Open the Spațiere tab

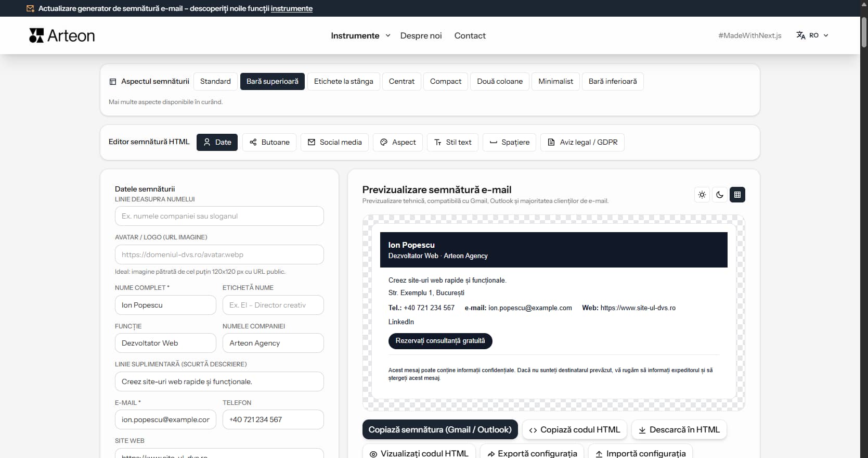(510, 142)
